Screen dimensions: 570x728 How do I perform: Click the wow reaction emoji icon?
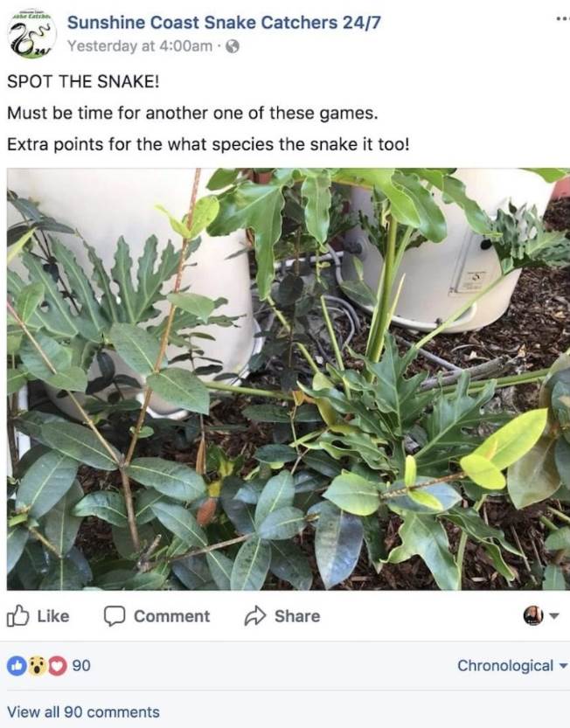click(x=37, y=666)
